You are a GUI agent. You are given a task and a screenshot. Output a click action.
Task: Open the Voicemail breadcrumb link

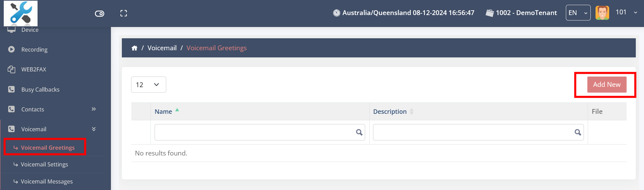[162, 48]
